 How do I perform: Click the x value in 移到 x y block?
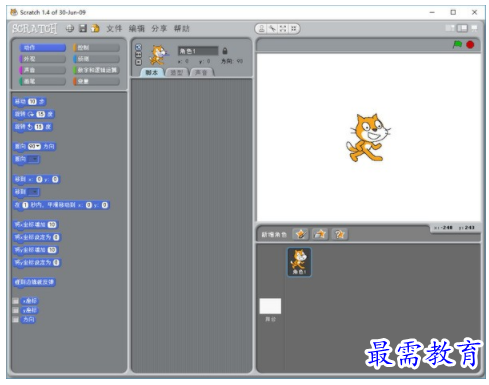click(x=39, y=179)
